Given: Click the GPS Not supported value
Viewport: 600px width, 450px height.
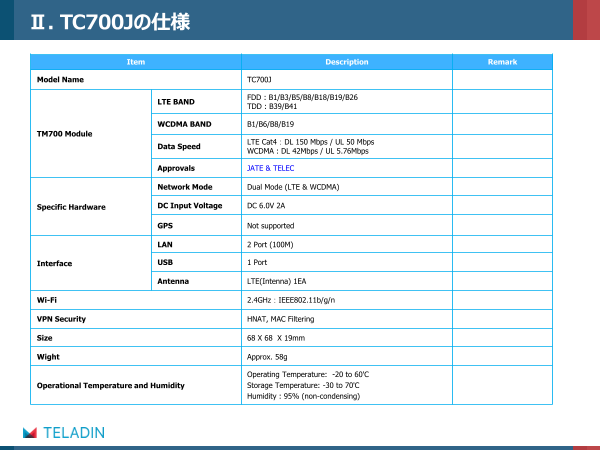Looking at the screenshot, I should click(270, 225).
